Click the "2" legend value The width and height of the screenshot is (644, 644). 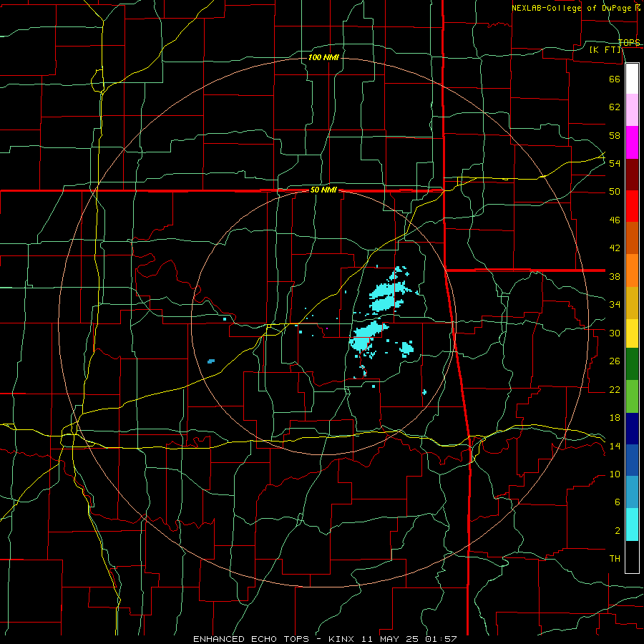click(617, 531)
